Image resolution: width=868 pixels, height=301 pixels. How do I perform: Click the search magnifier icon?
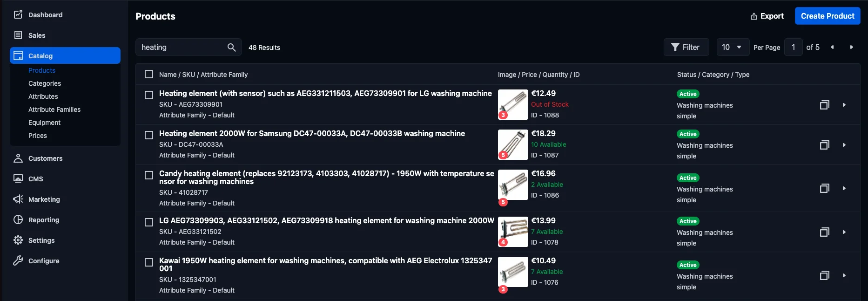231,47
